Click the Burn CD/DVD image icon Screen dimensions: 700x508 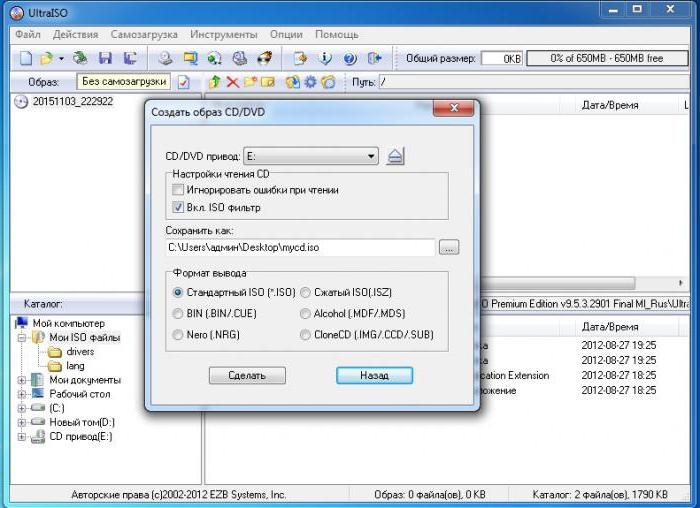265,58
